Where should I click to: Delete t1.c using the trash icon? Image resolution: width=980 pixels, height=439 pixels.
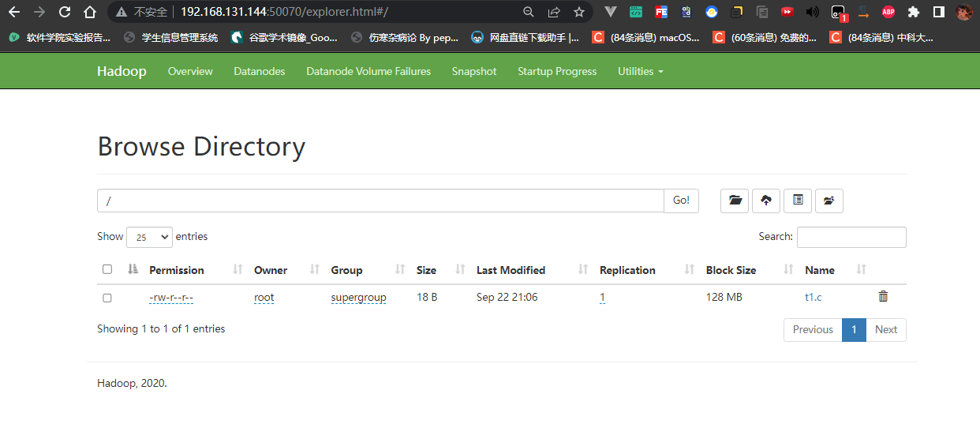point(883,297)
